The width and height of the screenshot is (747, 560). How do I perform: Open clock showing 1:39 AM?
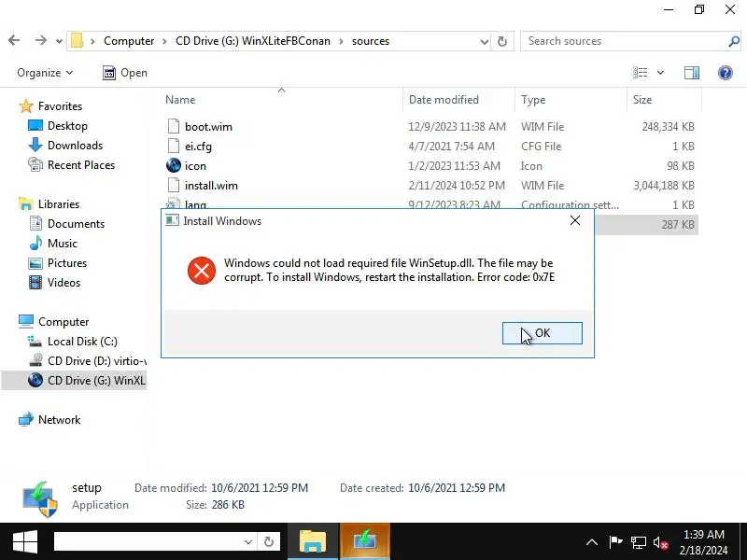click(704, 542)
